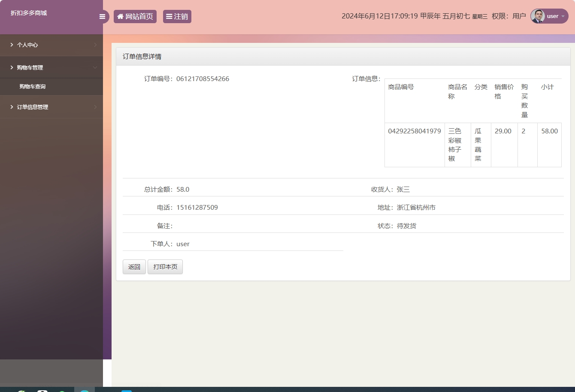This screenshot has height=392, width=575.
Task: Click the 返回 button
Action: point(134,267)
